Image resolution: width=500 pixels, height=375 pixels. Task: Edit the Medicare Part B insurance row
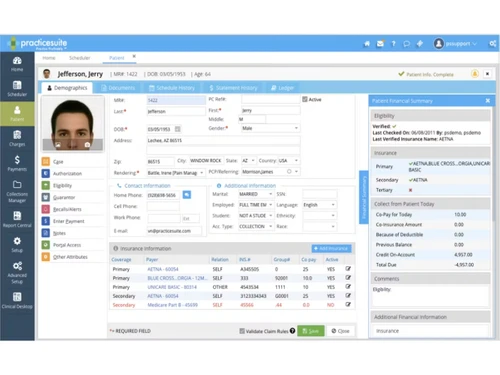pyautogui.click(x=348, y=305)
